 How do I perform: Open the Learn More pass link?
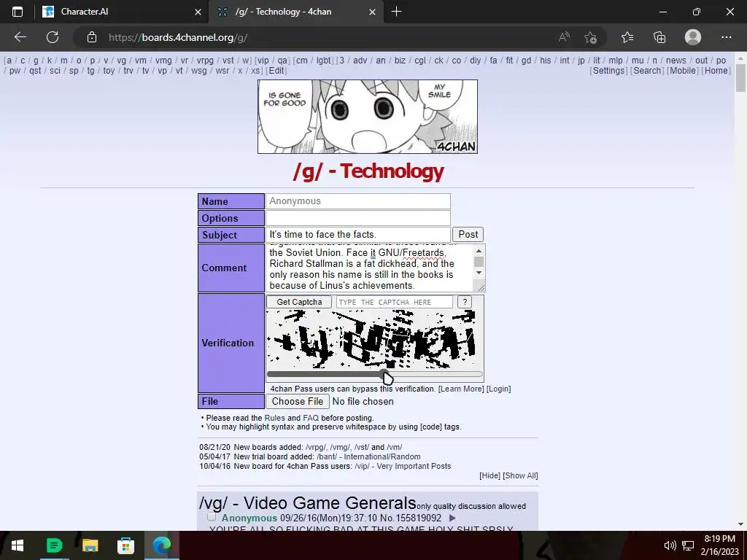coord(461,389)
